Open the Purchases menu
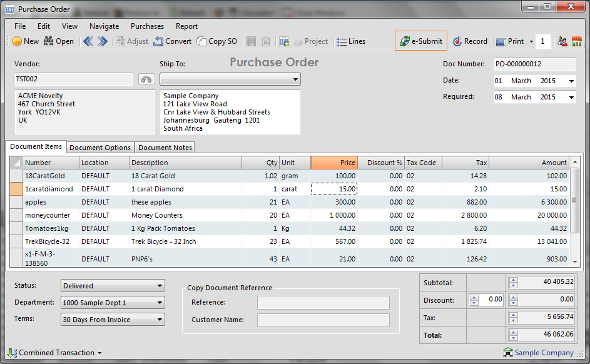590x364 pixels. click(x=147, y=26)
